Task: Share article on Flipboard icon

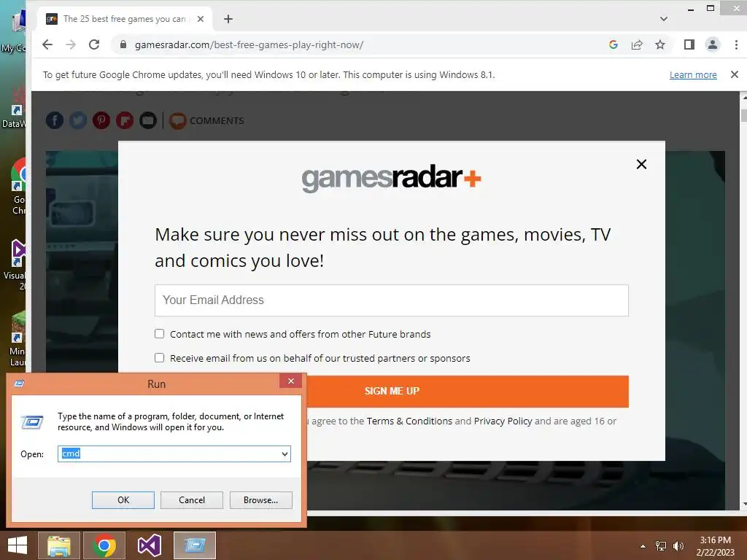Action: 125,120
